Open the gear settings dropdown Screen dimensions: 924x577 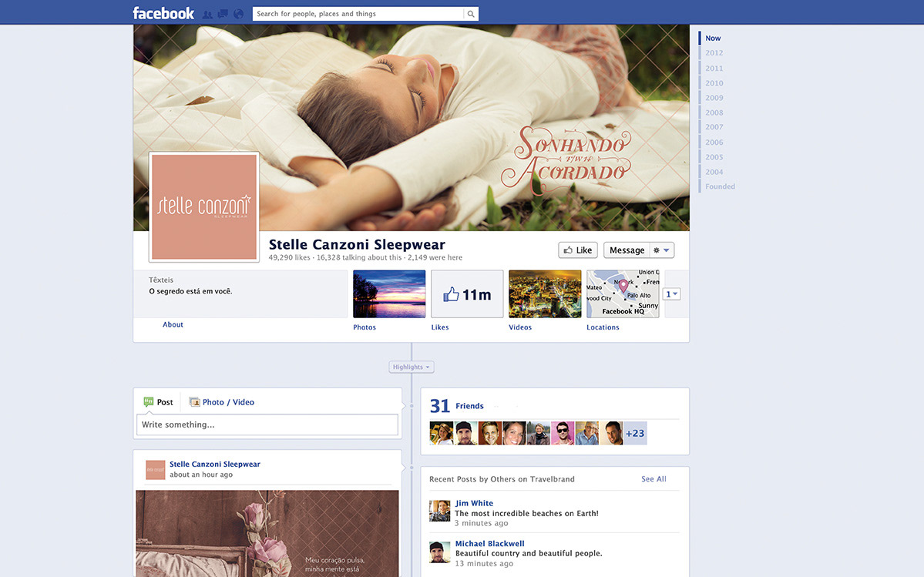point(662,250)
